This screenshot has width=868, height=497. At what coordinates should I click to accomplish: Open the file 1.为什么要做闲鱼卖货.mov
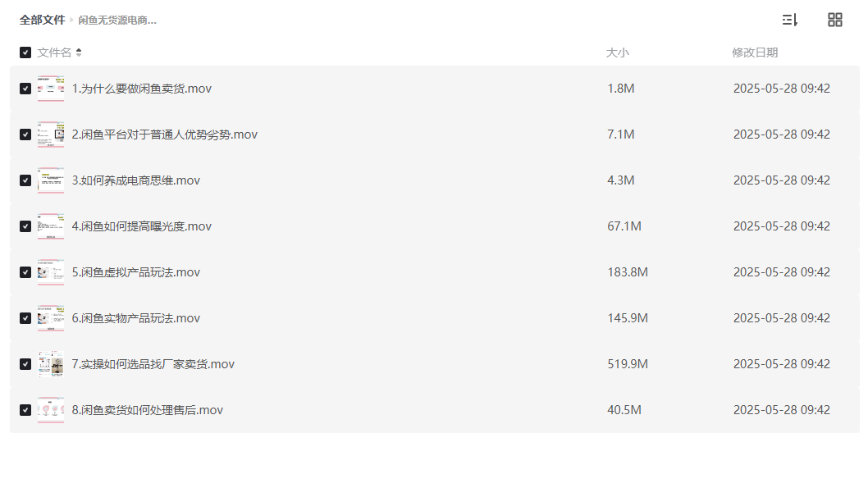[x=142, y=89]
